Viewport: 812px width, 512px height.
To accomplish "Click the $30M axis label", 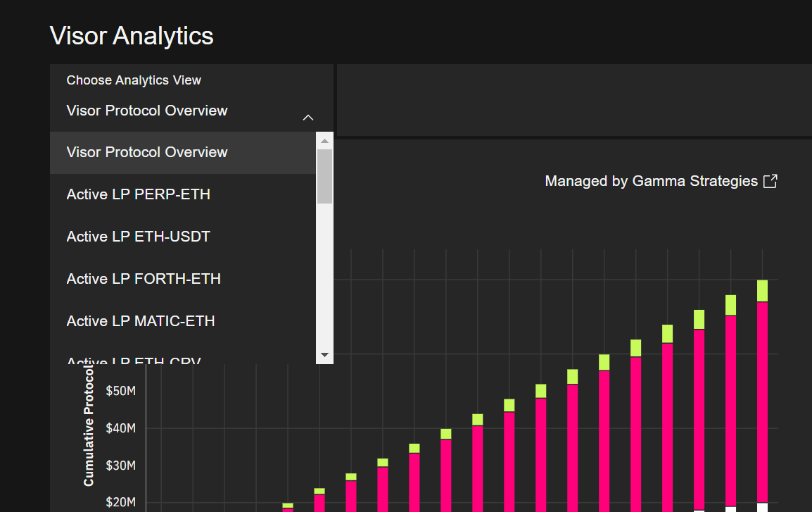I will (x=120, y=466).
